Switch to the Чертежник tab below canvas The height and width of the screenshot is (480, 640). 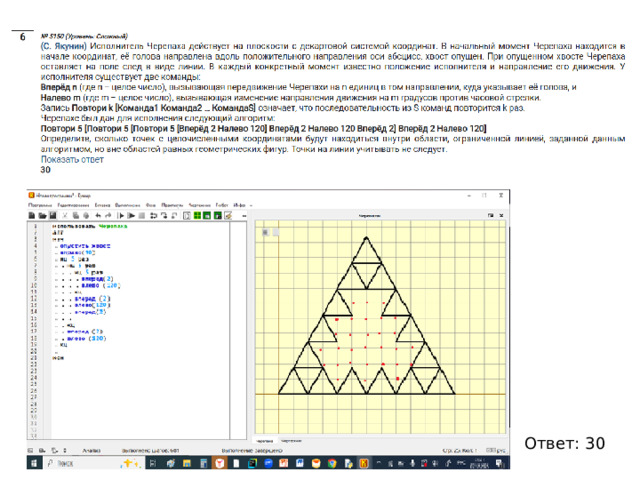[292, 440]
